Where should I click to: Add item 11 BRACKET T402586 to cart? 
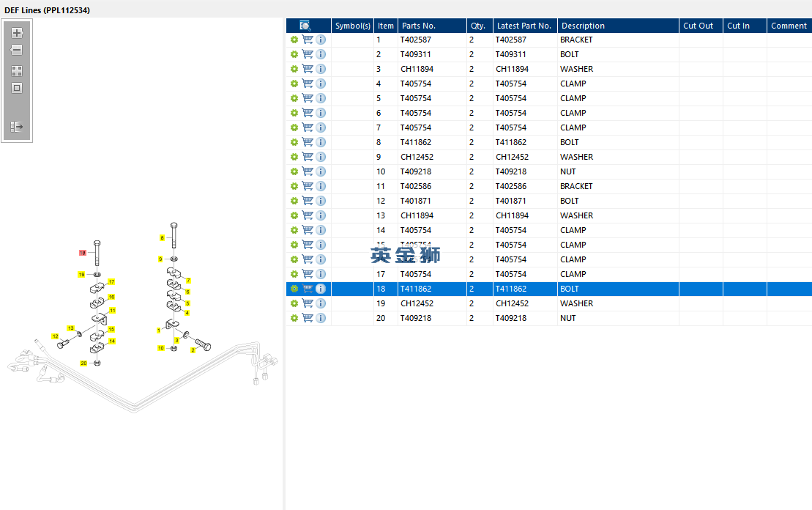308,186
